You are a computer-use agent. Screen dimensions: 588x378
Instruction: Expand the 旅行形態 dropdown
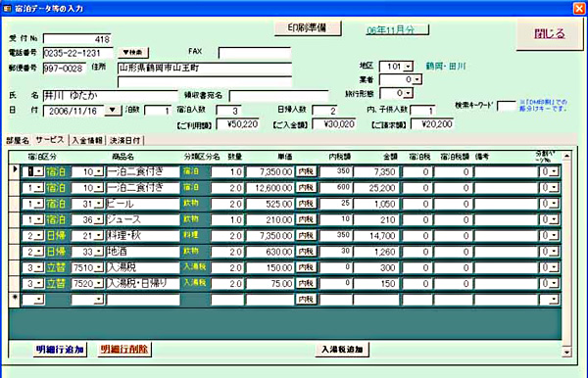click(x=409, y=93)
